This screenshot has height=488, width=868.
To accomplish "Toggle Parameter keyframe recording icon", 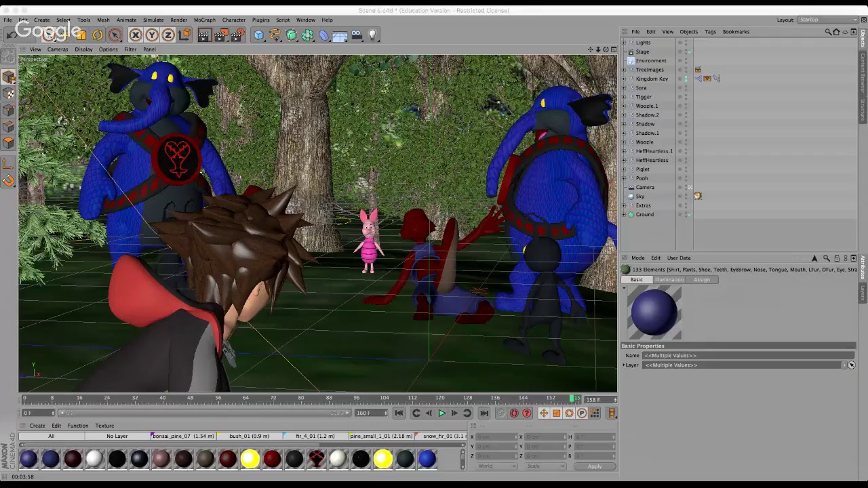I will (x=582, y=413).
